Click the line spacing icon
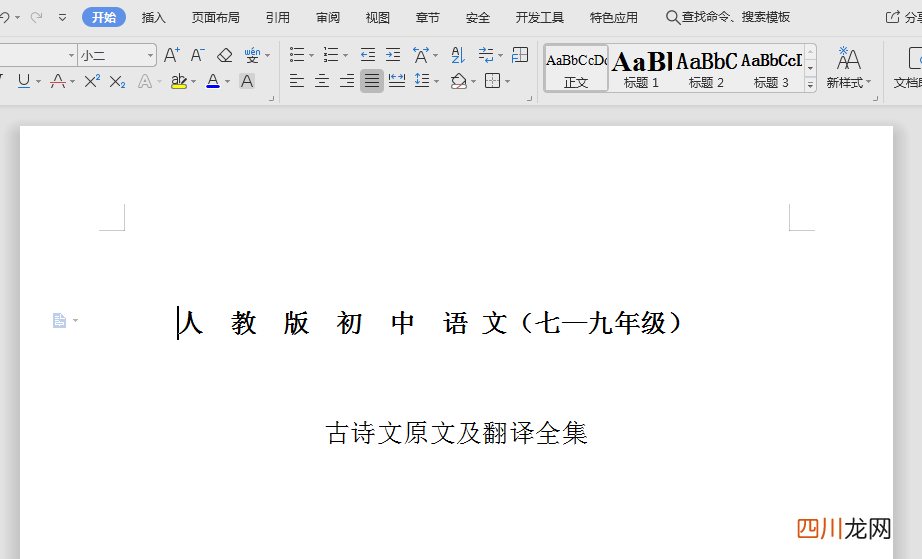The height and width of the screenshot is (559, 922). coord(422,81)
